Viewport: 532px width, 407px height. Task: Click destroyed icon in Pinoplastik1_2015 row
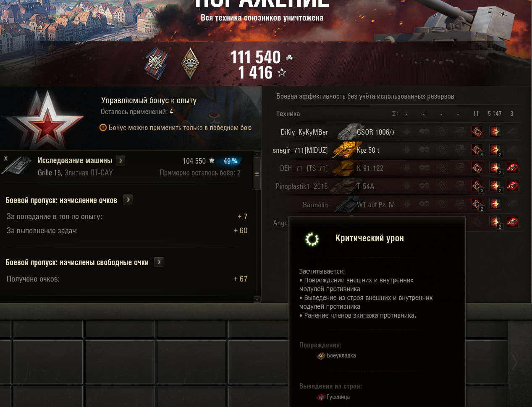point(512,186)
